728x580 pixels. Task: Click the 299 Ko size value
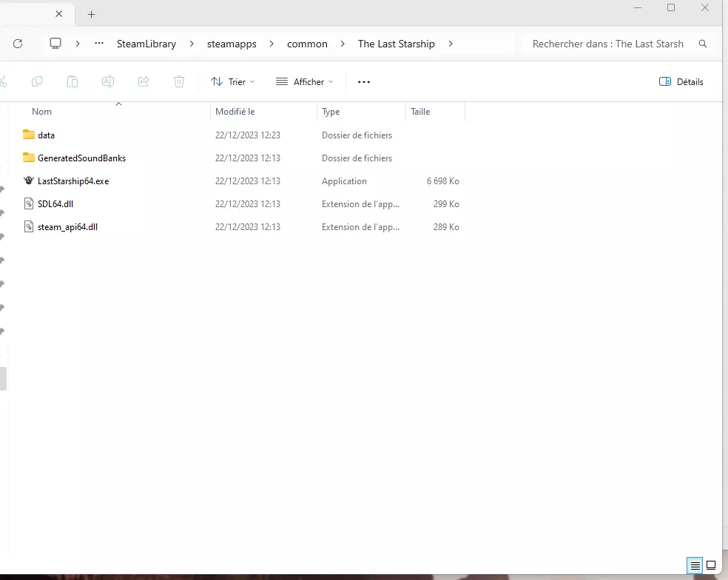click(446, 204)
